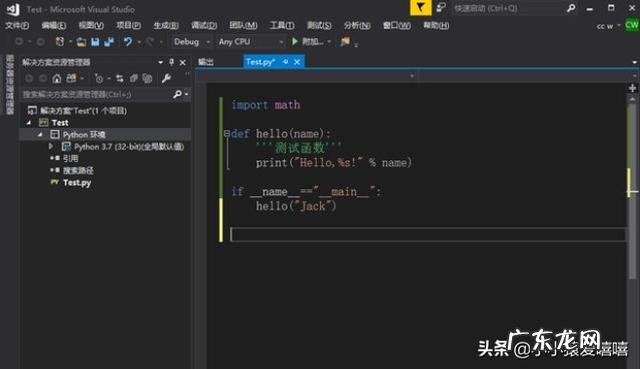Click the greyed Redo arrow icon
Image resolution: width=640 pixels, height=369 pixels.
click(x=150, y=41)
